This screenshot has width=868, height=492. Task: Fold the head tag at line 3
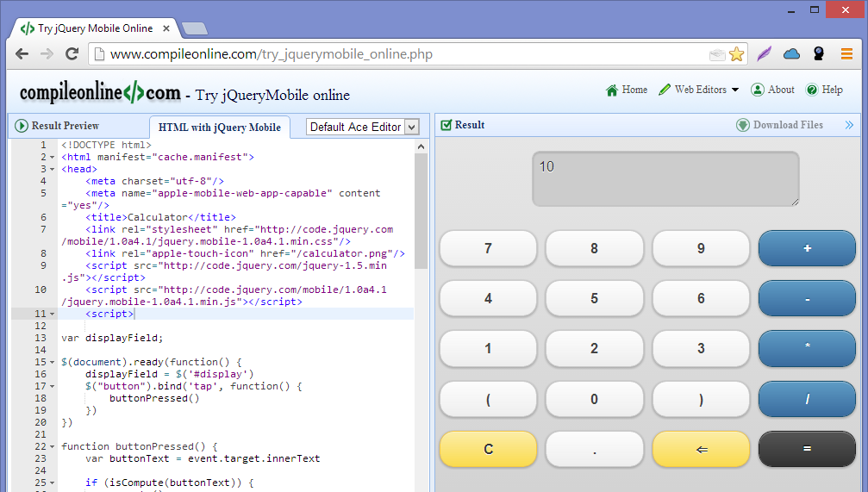pos(52,170)
